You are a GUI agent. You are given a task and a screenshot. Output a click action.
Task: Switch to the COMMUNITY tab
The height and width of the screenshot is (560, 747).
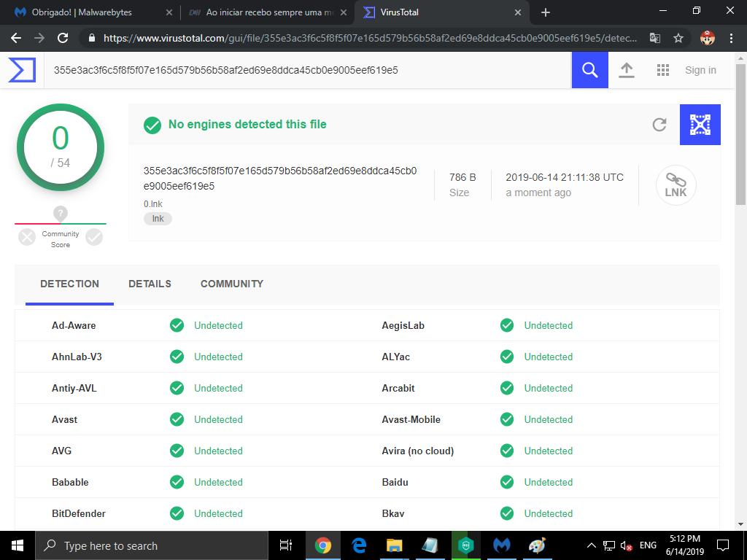click(232, 284)
